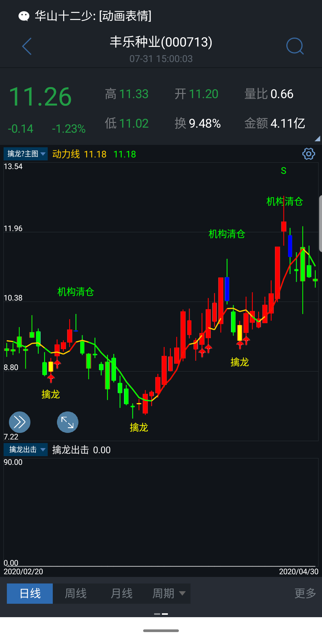Tap the page indicator dots below tabs
This screenshot has width=322, height=644.
point(161,614)
